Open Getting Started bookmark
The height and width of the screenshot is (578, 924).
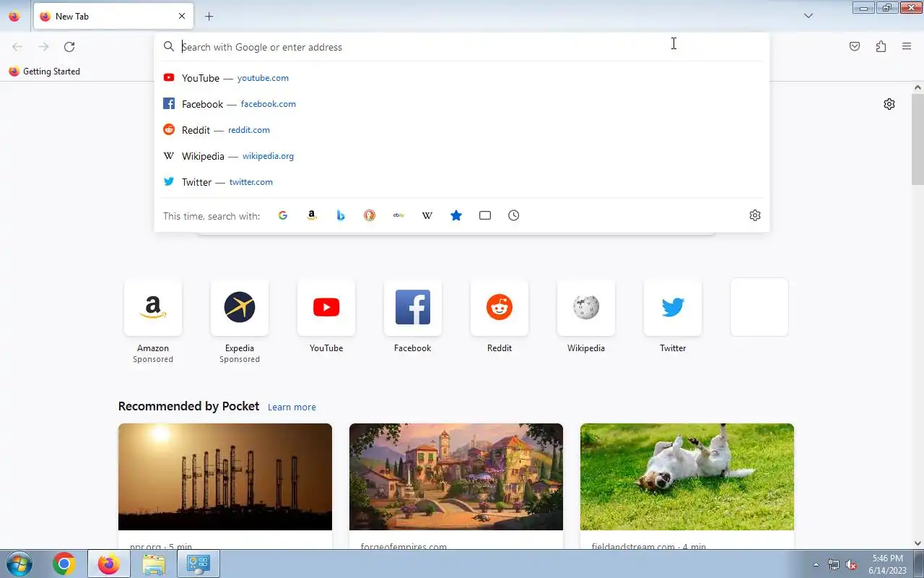tap(45, 72)
